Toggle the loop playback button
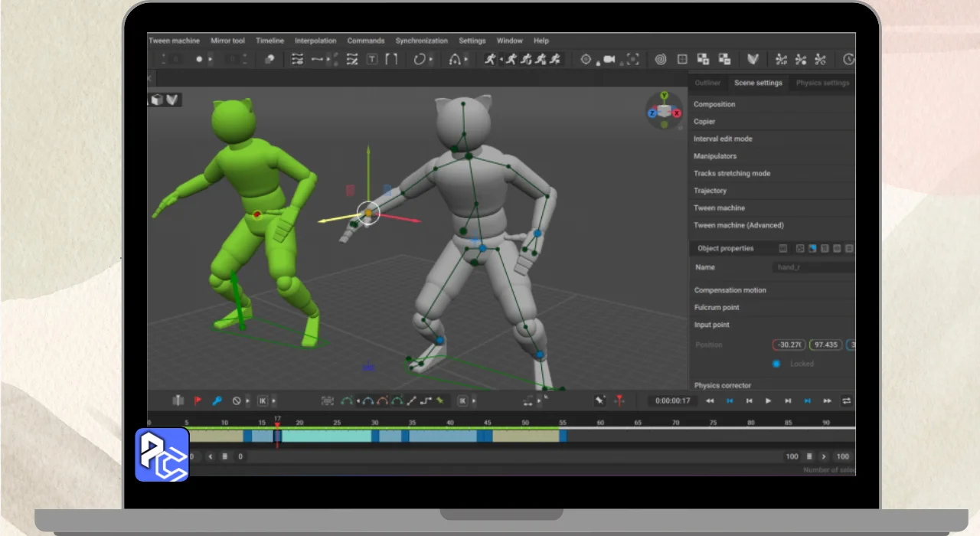 tap(847, 400)
